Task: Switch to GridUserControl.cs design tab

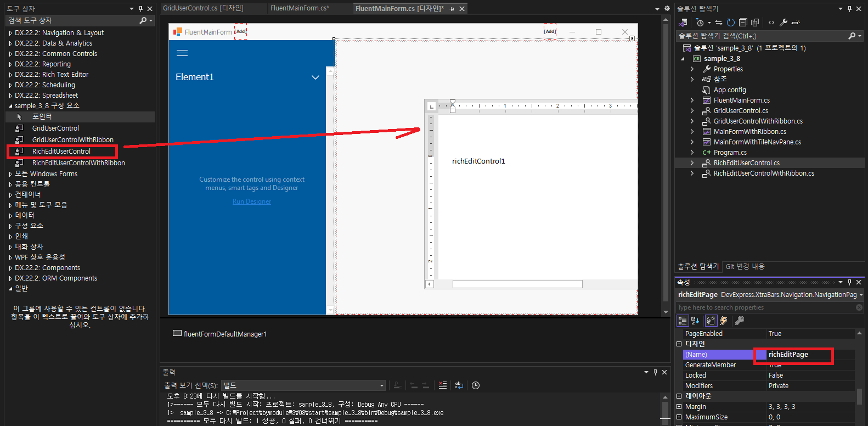Action: click(x=203, y=8)
